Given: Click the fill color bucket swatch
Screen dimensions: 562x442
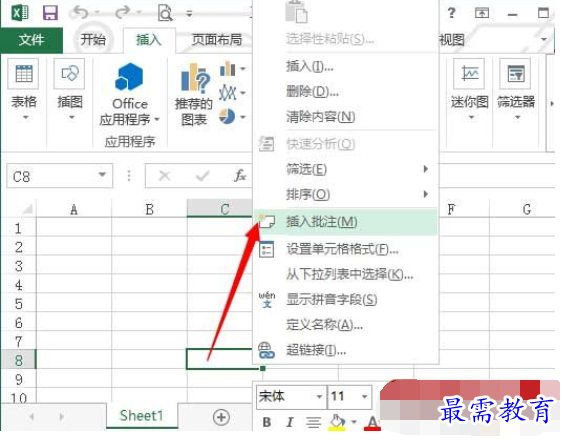Looking at the screenshot, I should tap(337, 422).
